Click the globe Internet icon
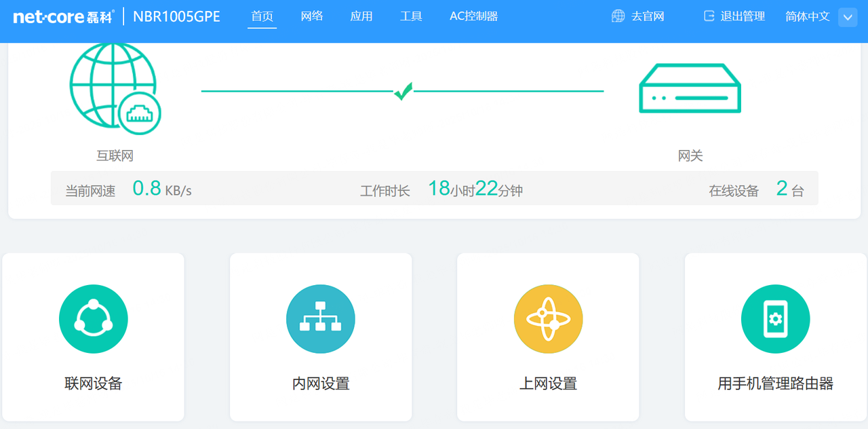The image size is (868, 429). point(115,89)
